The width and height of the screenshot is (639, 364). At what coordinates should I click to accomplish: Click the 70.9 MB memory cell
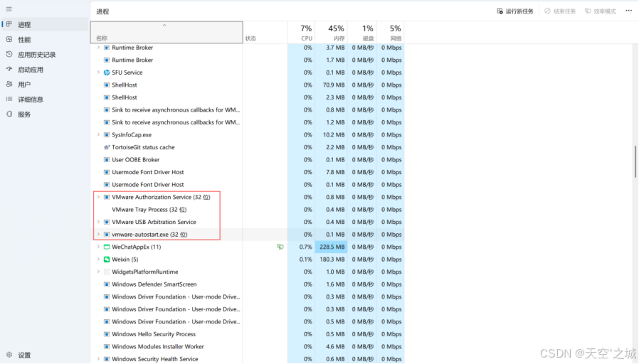point(331,85)
